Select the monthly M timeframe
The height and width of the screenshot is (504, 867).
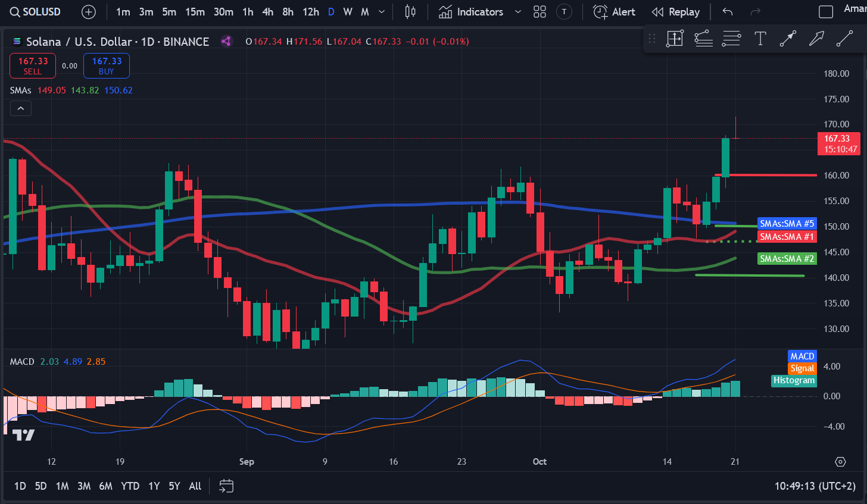[x=365, y=12]
